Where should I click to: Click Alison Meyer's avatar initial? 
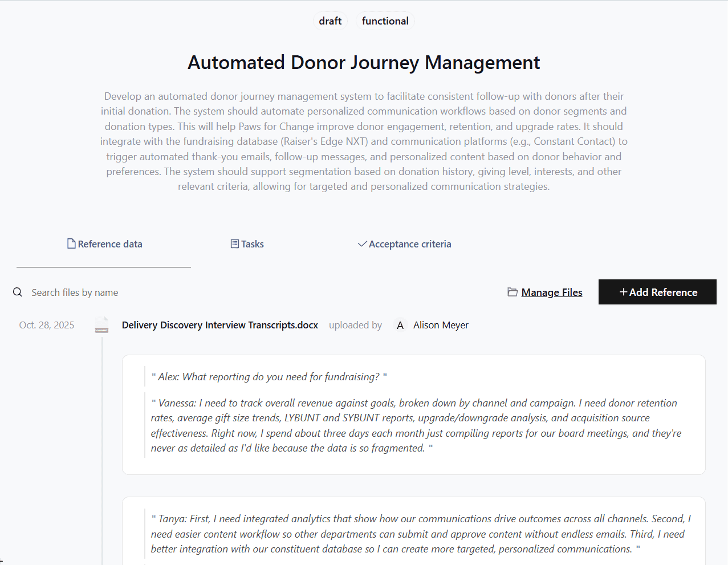400,325
